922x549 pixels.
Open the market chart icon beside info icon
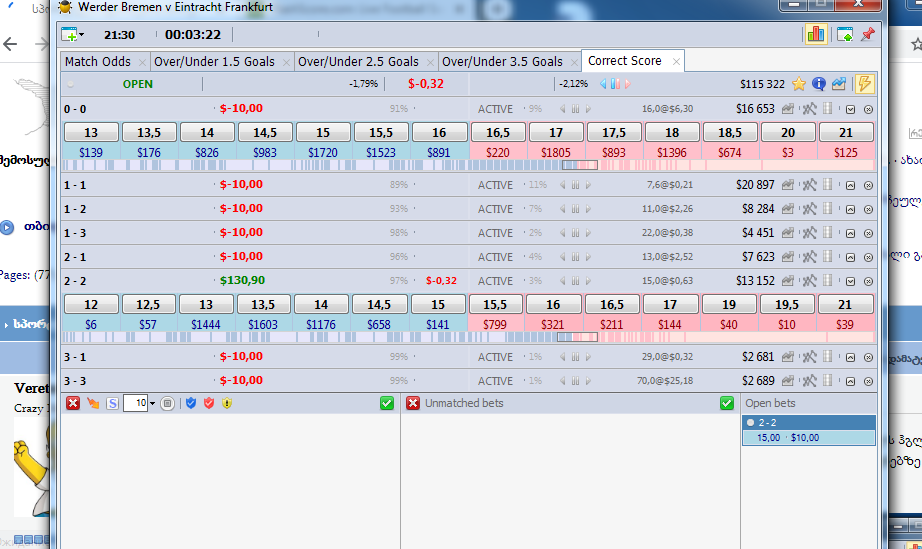839,84
